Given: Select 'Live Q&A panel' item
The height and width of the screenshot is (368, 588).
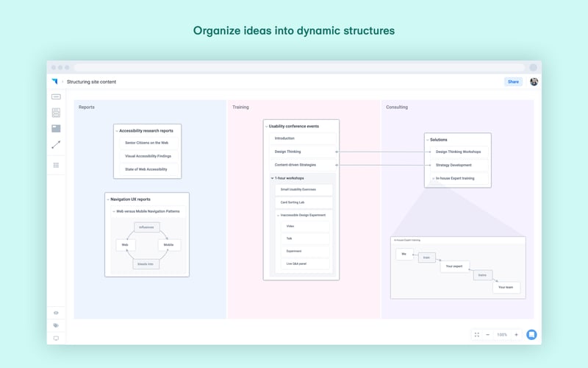Looking at the screenshot, I should click(x=305, y=263).
